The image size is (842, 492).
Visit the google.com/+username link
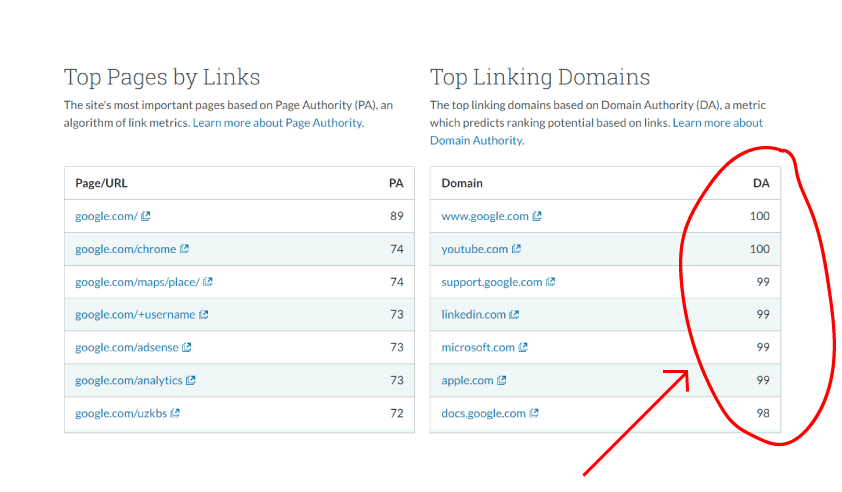(135, 315)
